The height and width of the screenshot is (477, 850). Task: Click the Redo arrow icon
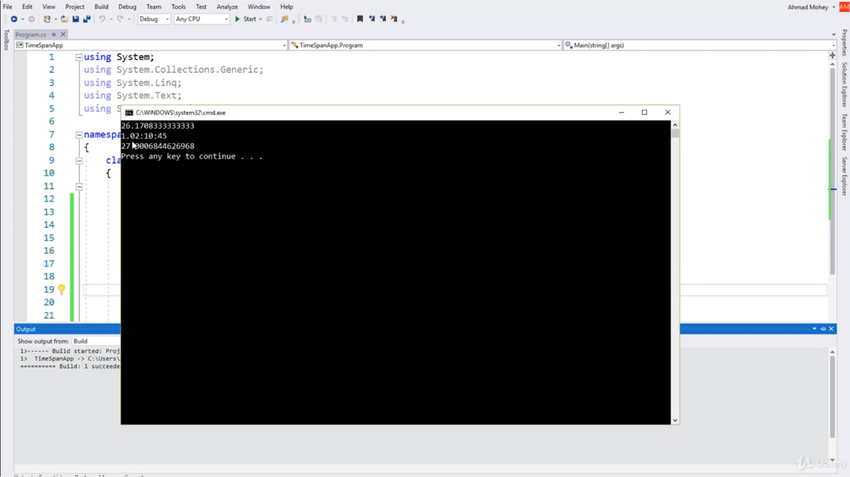click(120, 19)
